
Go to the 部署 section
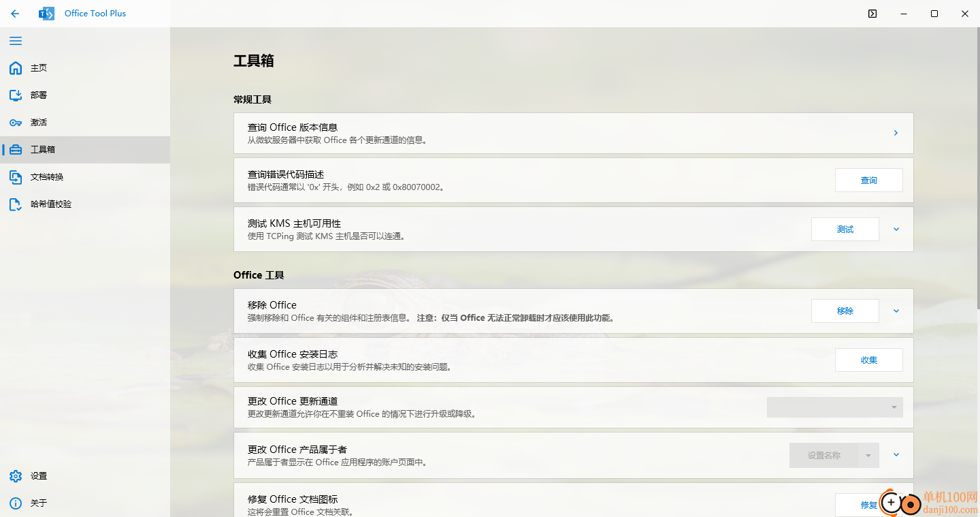tap(85, 95)
